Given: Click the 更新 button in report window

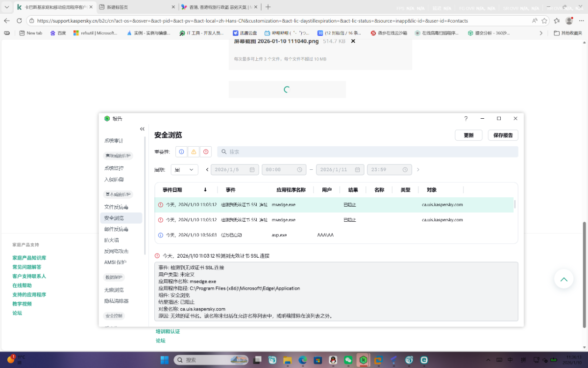Looking at the screenshot, I should pos(468,135).
